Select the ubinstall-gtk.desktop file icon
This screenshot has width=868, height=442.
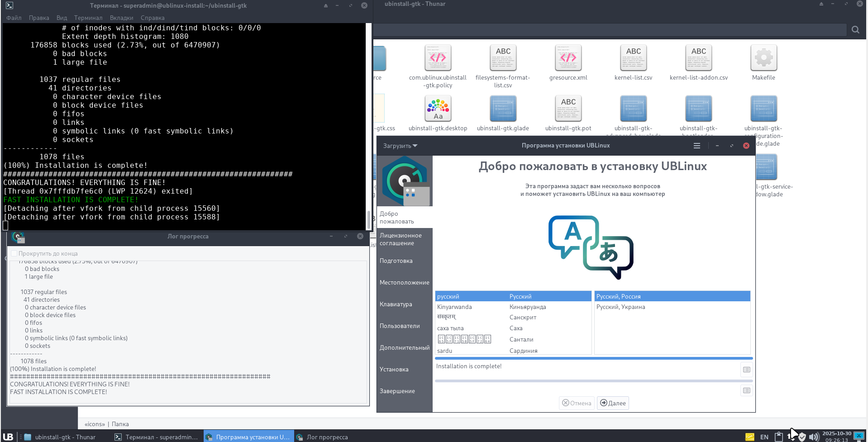click(x=438, y=108)
